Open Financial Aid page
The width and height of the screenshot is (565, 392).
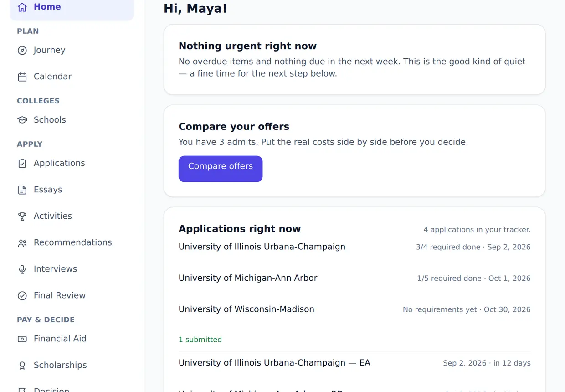[72, 339]
